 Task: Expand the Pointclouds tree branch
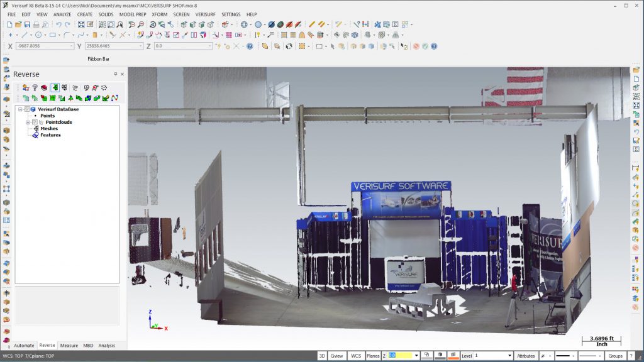tap(28, 123)
